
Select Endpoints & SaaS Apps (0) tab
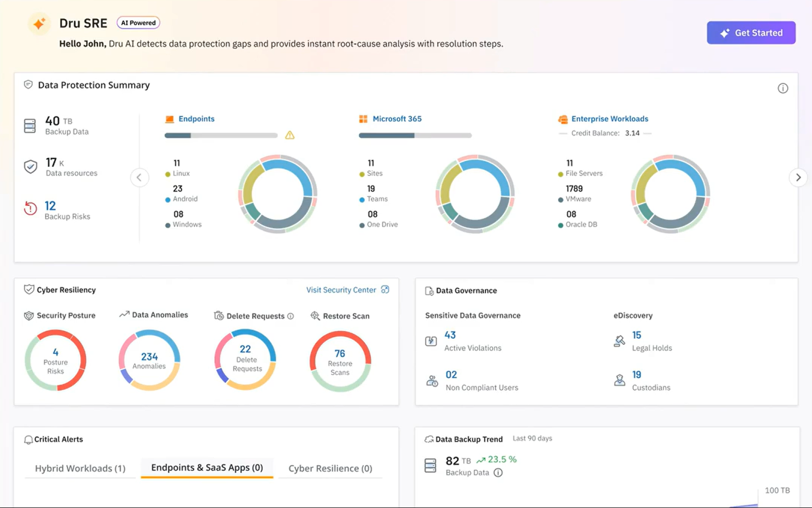coord(207,468)
